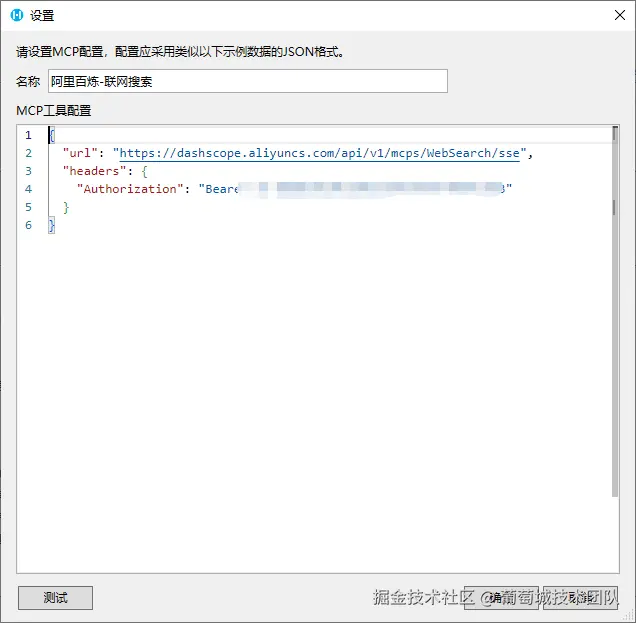Click line number 3 in editor gutter
Image resolution: width=636 pixels, height=623 pixels.
28,171
